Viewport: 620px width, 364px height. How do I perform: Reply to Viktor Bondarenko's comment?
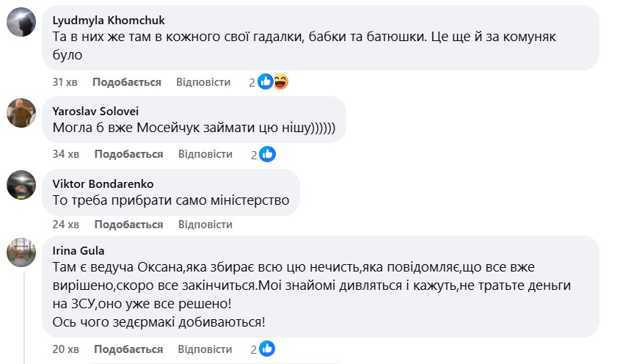(205, 224)
